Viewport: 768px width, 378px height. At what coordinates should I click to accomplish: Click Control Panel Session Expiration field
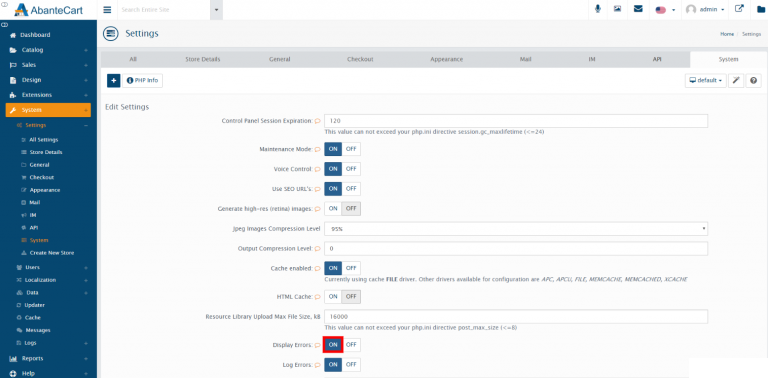516,121
